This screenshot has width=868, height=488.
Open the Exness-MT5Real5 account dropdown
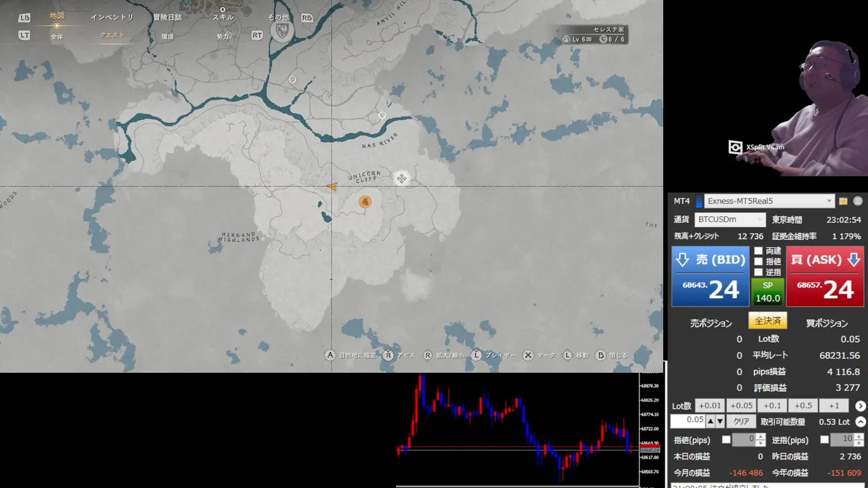(769, 201)
